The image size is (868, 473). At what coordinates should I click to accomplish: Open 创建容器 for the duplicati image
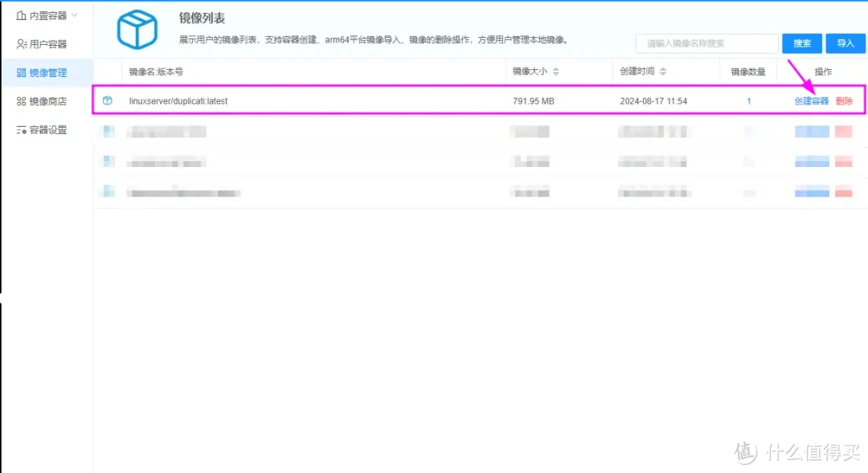[811, 100]
